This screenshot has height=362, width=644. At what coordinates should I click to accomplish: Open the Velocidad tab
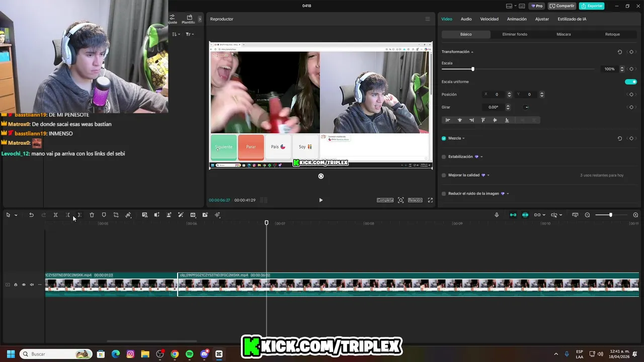(x=489, y=19)
